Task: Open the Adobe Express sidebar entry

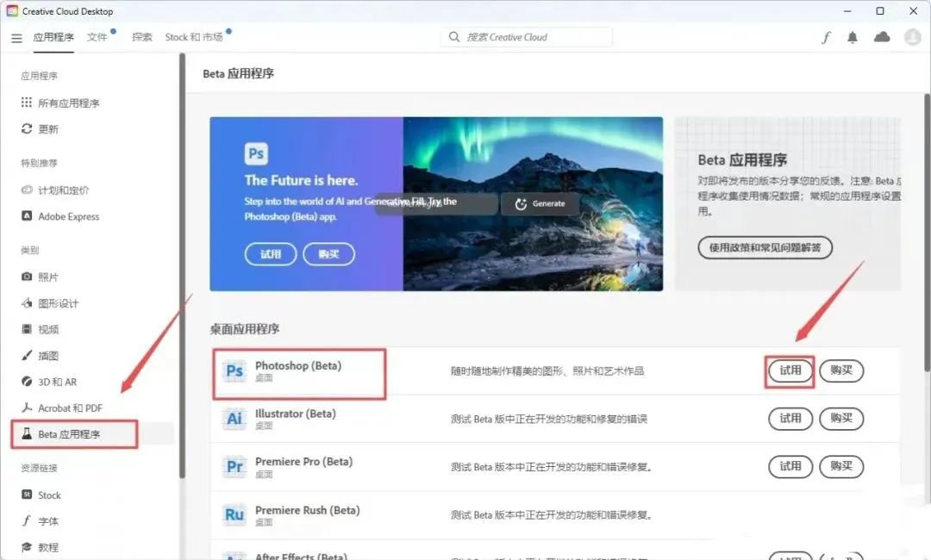Action: tap(59, 216)
